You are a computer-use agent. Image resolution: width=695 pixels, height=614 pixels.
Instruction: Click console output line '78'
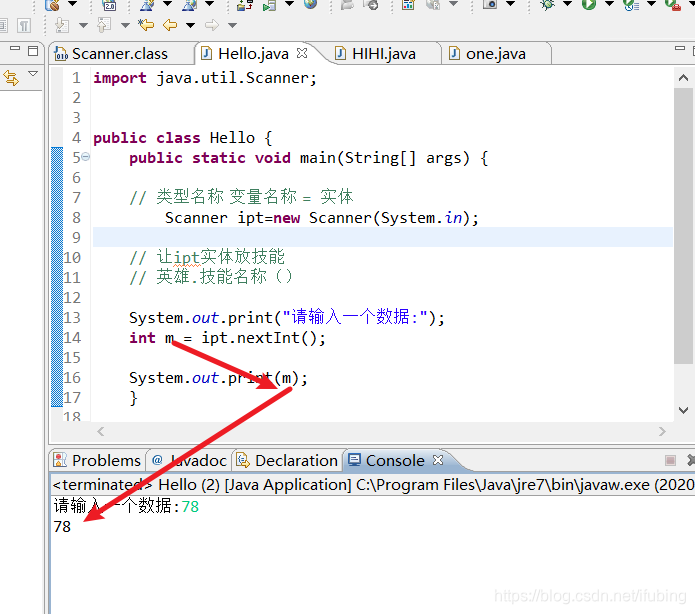coord(62,526)
